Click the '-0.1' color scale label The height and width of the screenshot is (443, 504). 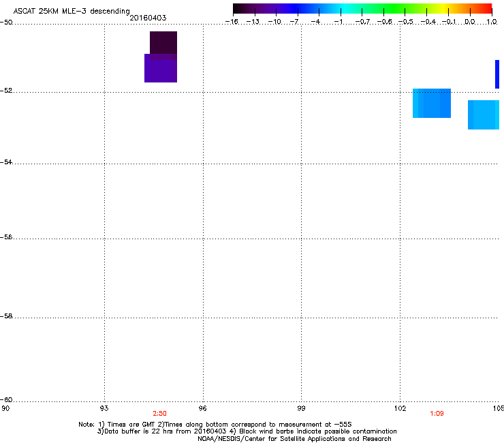coord(449,22)
